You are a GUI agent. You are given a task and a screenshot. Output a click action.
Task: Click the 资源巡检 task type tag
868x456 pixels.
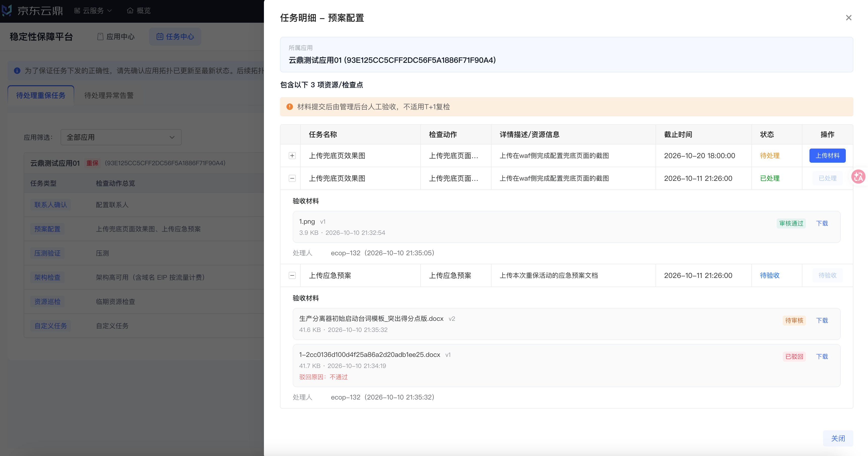pos(47,302)
